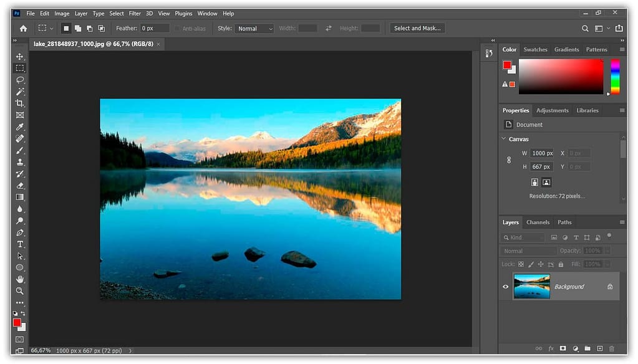The image size is (638, 364).
Task: Activate the Zoom tool
Action: coord(19,291)
